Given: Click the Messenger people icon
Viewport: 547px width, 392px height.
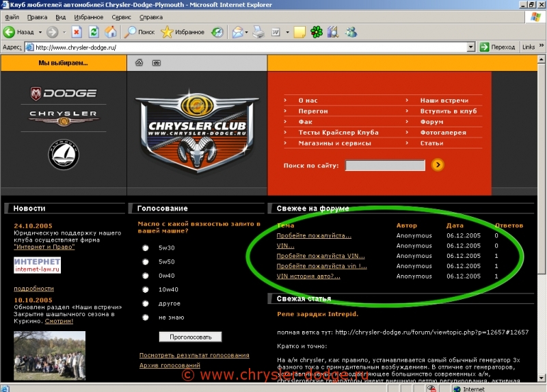Looking at the screenshot, I should tap(351, 32).
